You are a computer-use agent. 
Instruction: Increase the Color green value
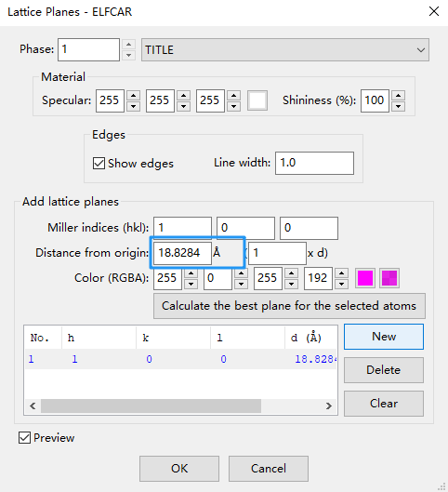click(241, 273)
